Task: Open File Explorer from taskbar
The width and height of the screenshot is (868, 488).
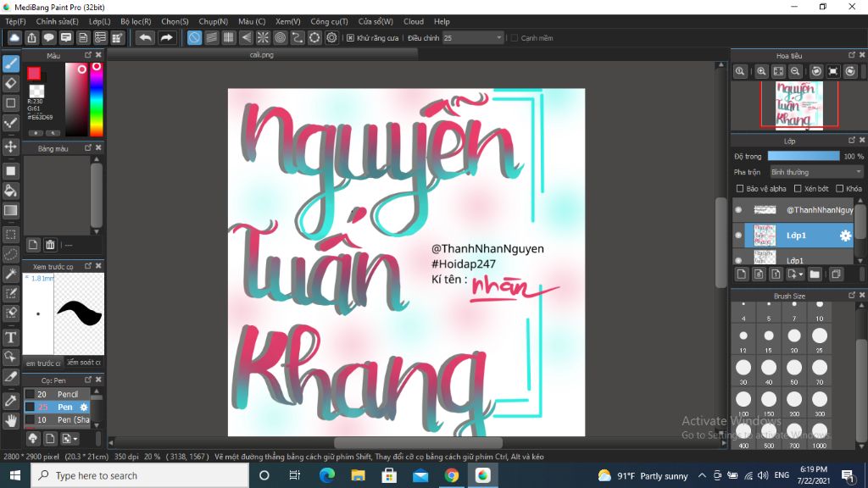Action: pyautogui.click(x=359, y=475)
